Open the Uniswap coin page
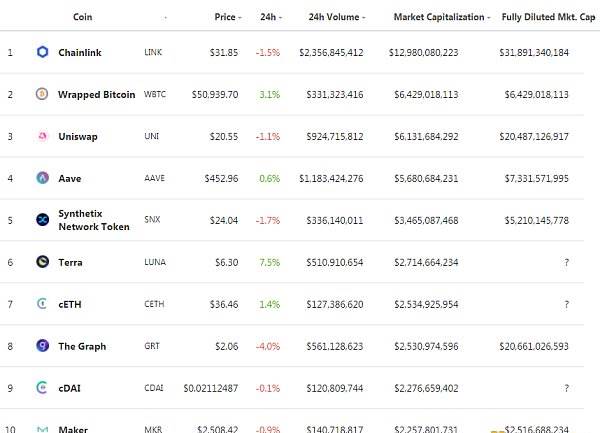 (78, 137)
